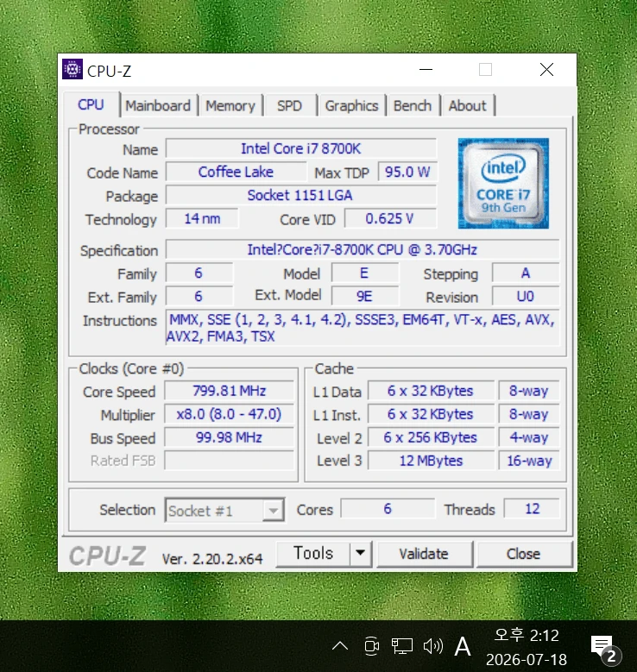
Task: Click the Intel Core i7 9th Gen logo
Action: (503, 183)
